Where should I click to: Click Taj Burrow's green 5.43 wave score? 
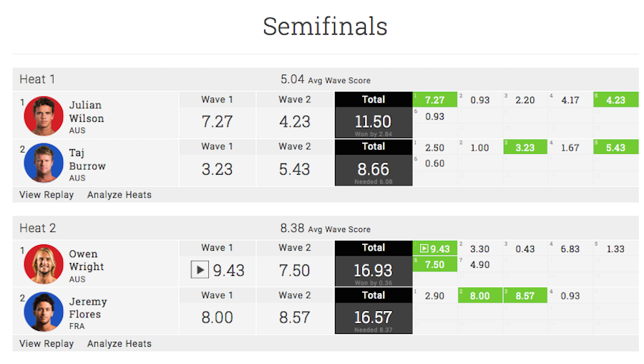[x=615, y=148]
